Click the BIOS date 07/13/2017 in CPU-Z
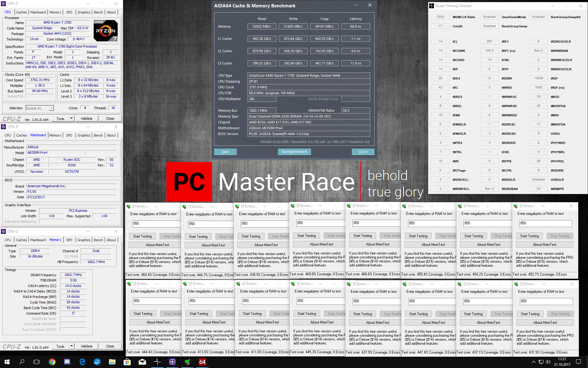 pyautogui.click(x=72, y=197)
